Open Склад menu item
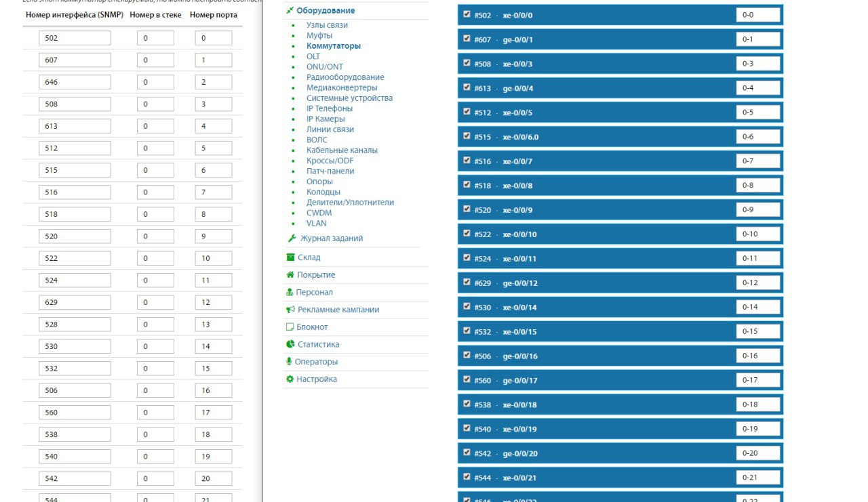Screen dimensions: 868x502 coord(309,257)
